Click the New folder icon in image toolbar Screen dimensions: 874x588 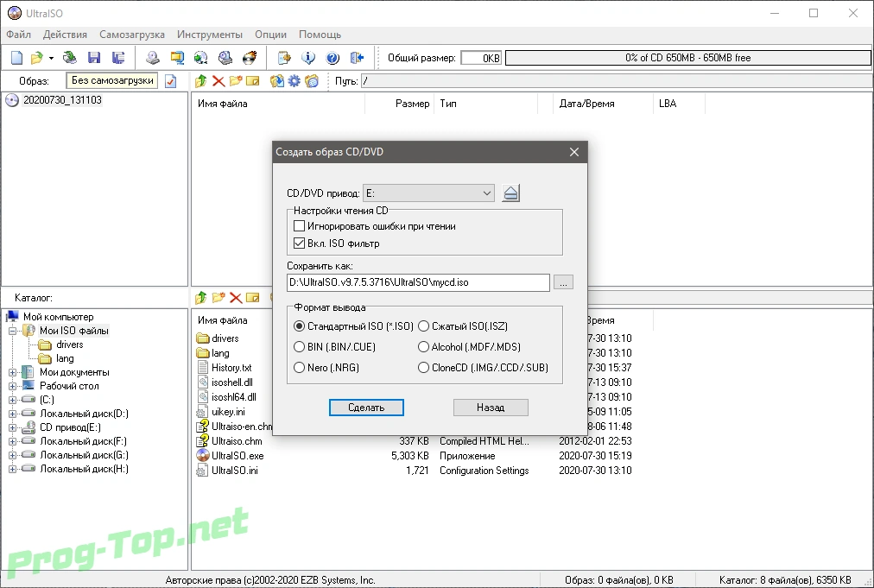[x=236, y=81]
